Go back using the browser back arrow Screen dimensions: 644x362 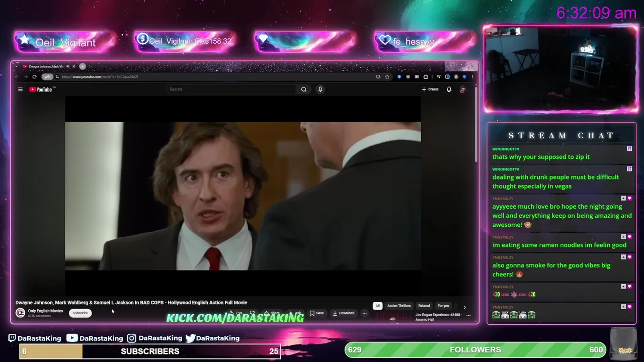[17, 77]
